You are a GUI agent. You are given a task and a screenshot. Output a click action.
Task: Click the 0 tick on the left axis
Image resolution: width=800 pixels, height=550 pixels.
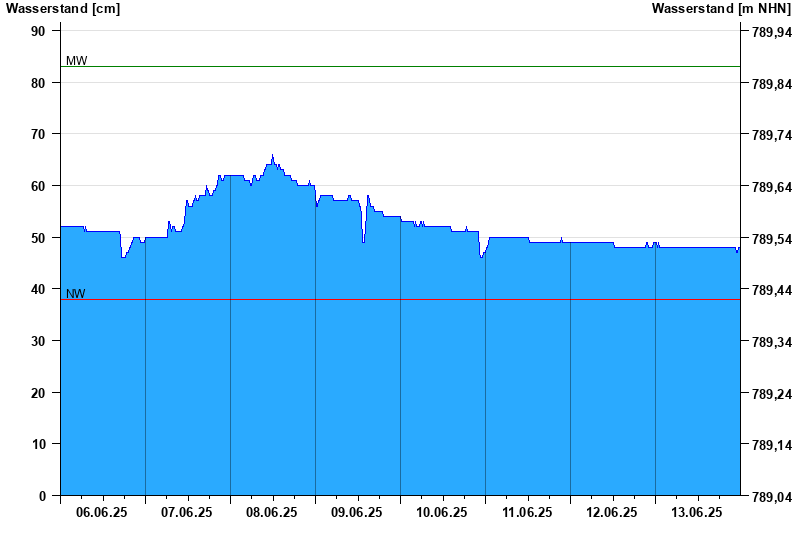click(x=42, y=496)
